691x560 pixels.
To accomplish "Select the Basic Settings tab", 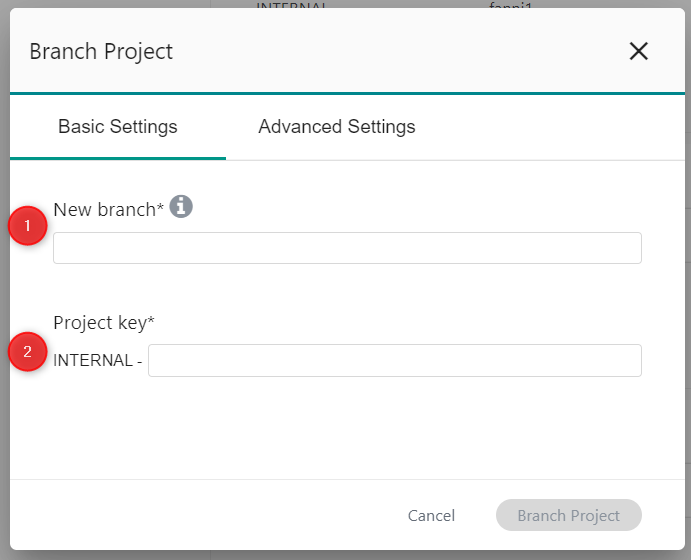I will [x=118, y=127].
